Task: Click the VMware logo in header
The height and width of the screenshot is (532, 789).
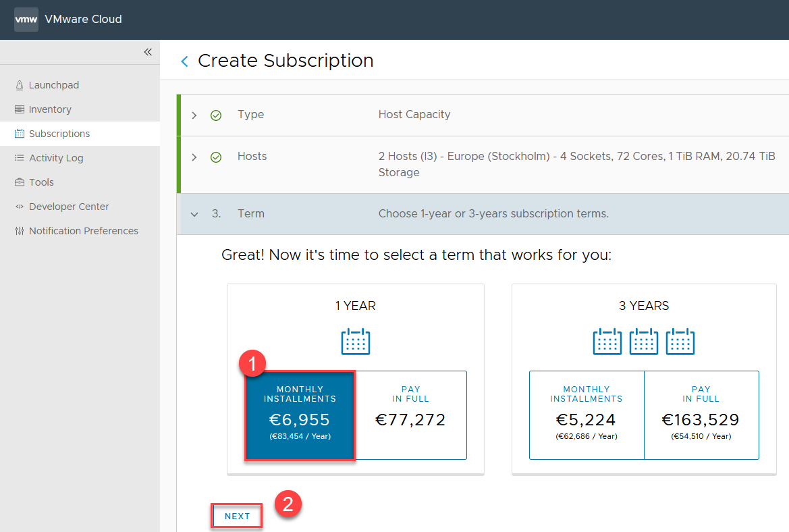Action: [x=26, y=20]
